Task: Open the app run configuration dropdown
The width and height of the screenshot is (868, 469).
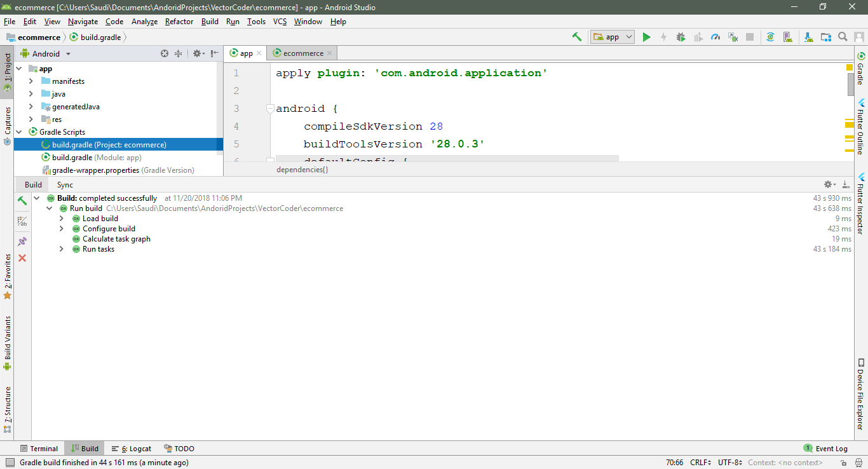Action: (x=612, y=37)
